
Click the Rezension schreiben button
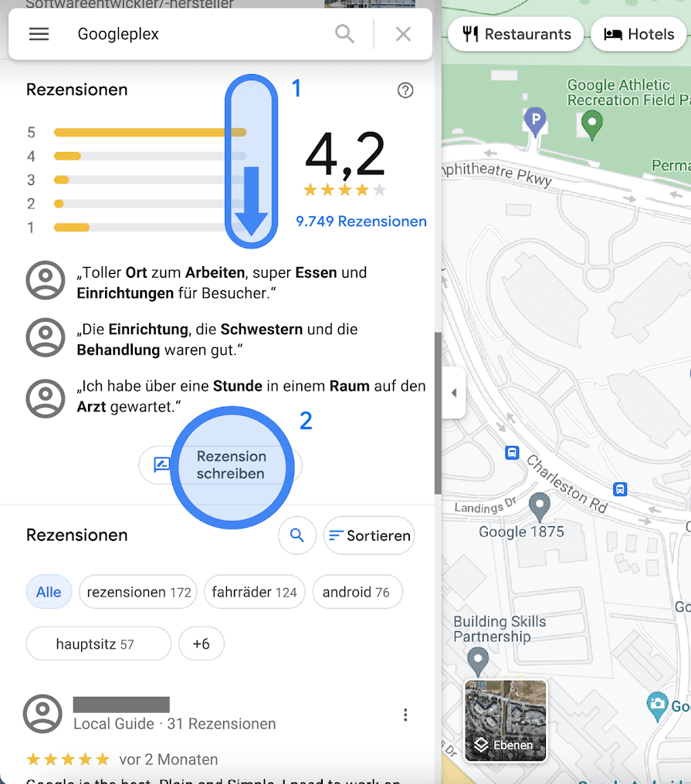[x=220, y=465]
